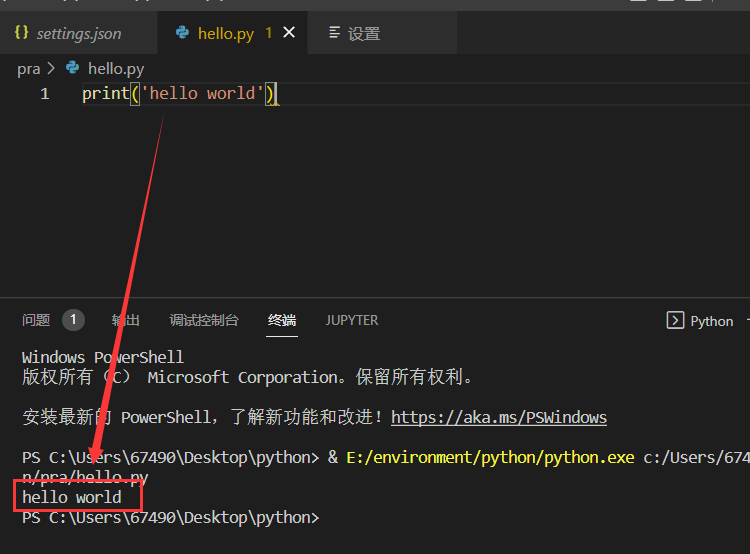Click the JSON braces icon on settings.json tab
750x554 pixels.
point(22,33)
